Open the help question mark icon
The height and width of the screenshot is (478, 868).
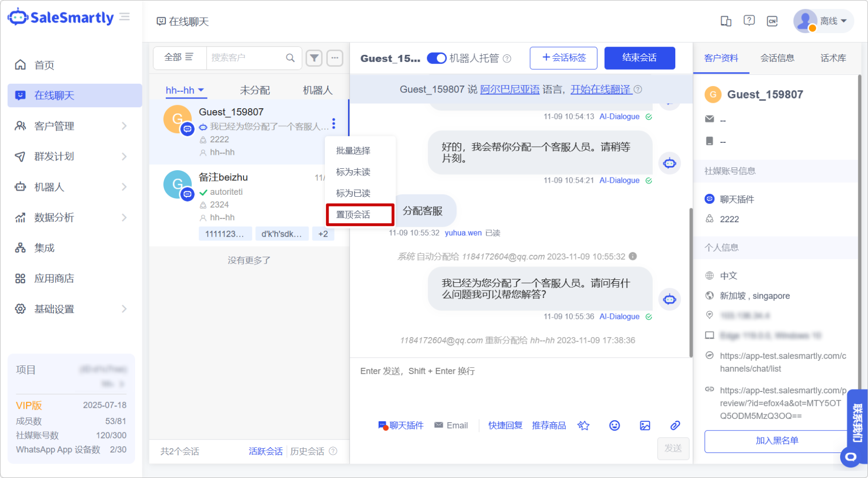(x=749, y=21)
